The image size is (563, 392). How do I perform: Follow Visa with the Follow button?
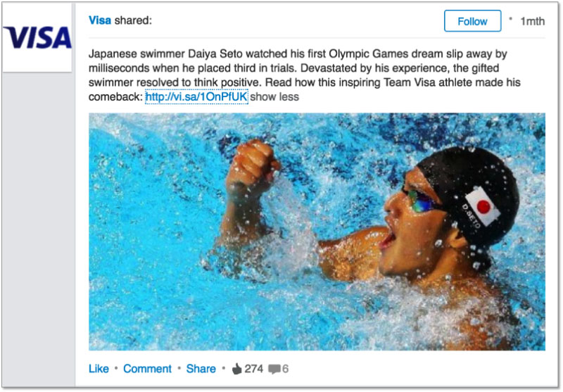(x=472, y=21)
